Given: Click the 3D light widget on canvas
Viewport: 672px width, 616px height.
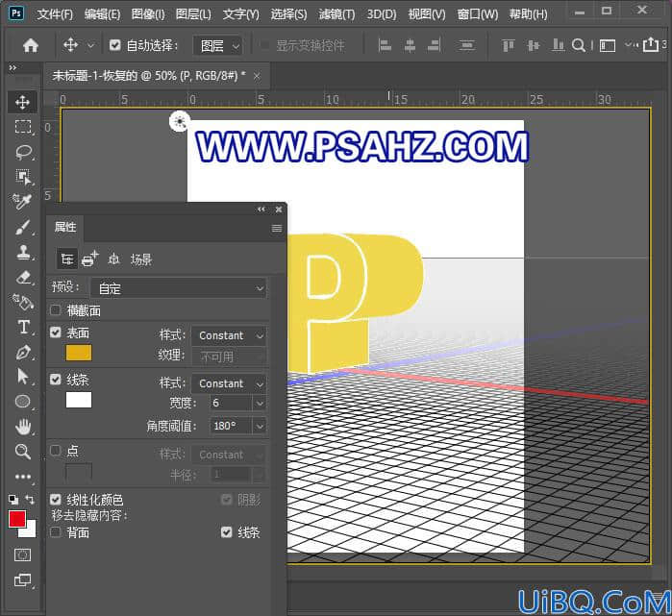Looking at the screenshot, I should pos(180,121).
